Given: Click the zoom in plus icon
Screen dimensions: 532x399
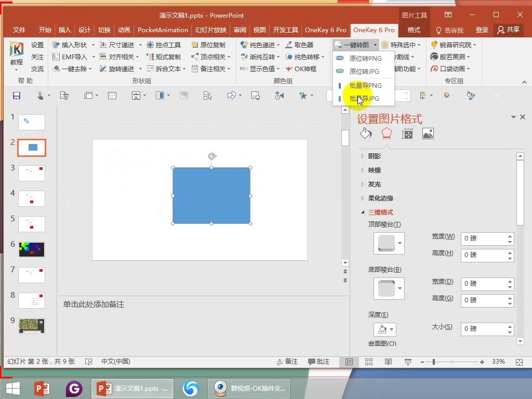Looking at the screenshot, I should [482, 362].
